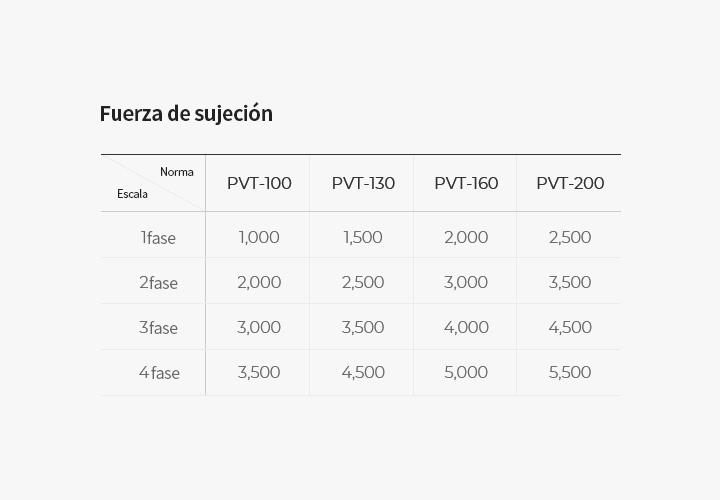Screen dimensions: 720x500
Task: Select the 1,500 cell in 1fase row
Action: [363, 237]
